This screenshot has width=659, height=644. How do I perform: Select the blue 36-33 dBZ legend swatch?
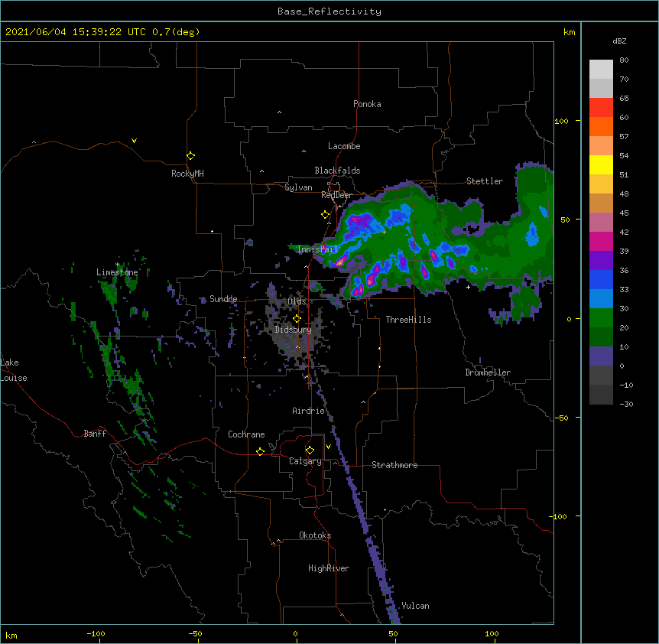click(x=601, y=279)
